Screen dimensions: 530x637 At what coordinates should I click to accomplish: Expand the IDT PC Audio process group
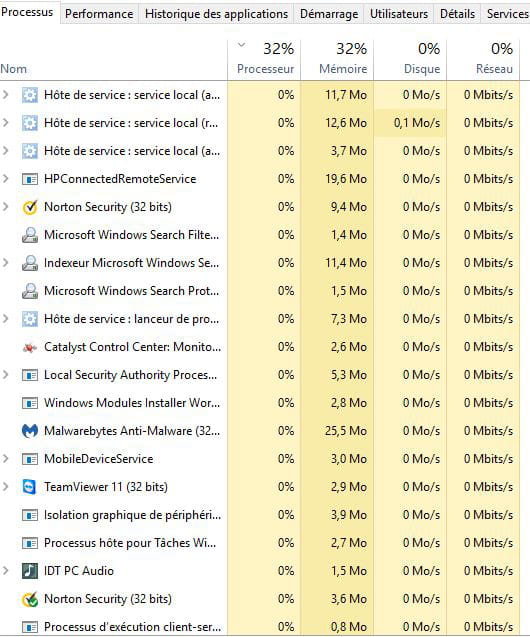point(6,571)
